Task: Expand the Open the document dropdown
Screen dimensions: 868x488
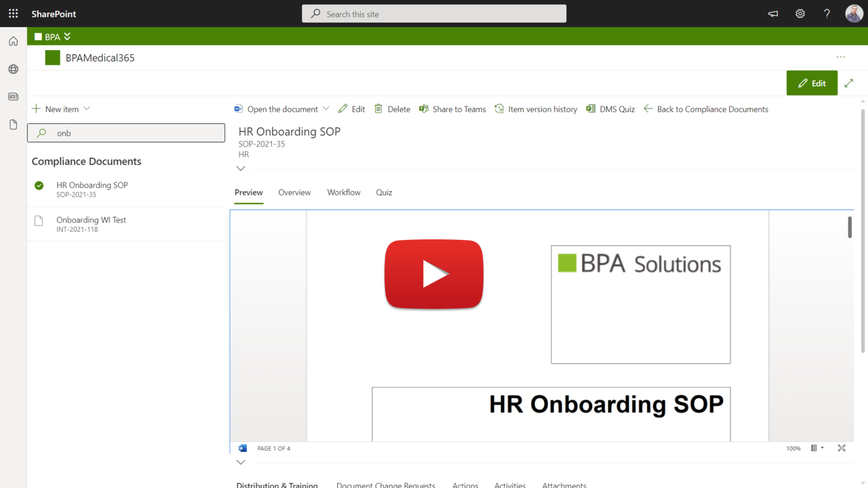Action: pos(325,109)
